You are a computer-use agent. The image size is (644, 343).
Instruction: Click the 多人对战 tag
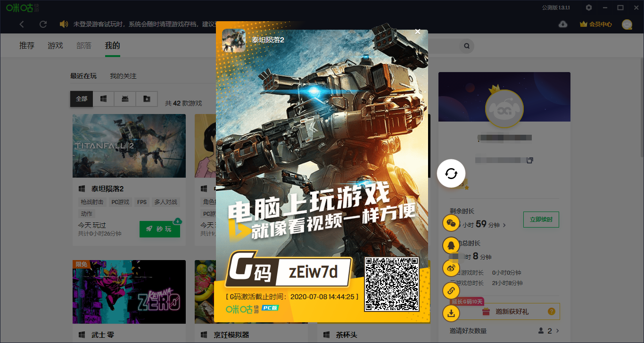(x=166, y=202)
